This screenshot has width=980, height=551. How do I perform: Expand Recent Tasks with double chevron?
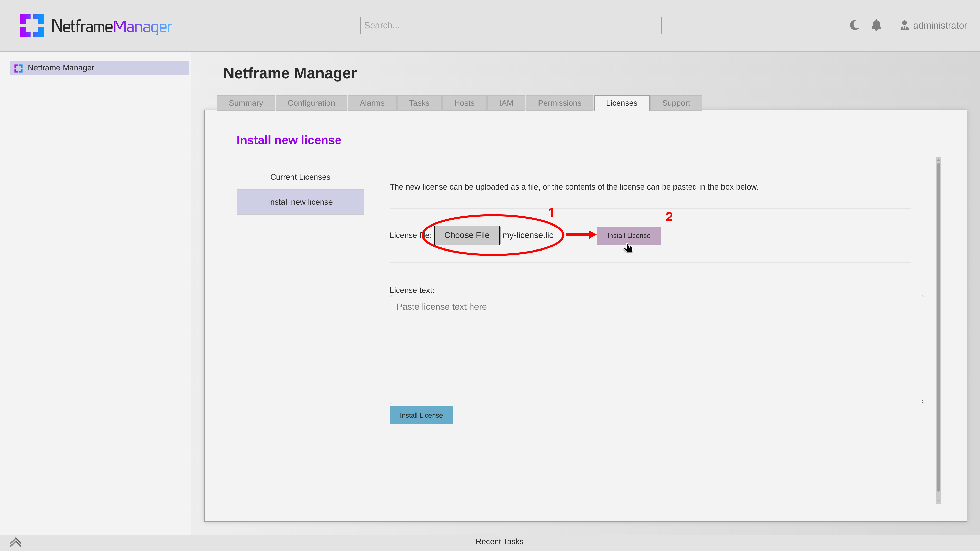(x=16, y=542)
